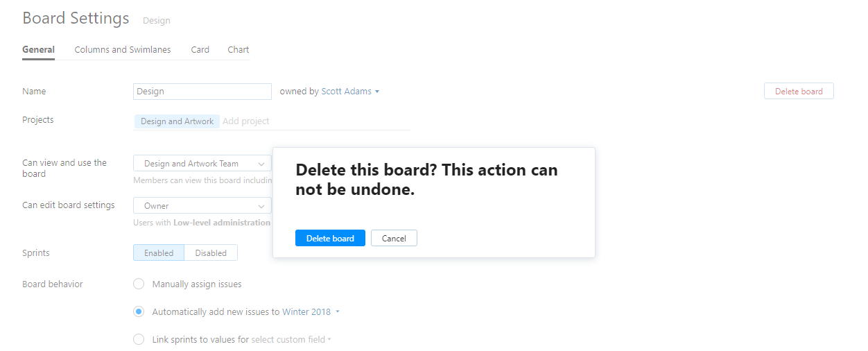Image resolution: width=868 pixels, height=351 pixels.
Task: Choose Automatically add new issues option
Action: point(139,311)
